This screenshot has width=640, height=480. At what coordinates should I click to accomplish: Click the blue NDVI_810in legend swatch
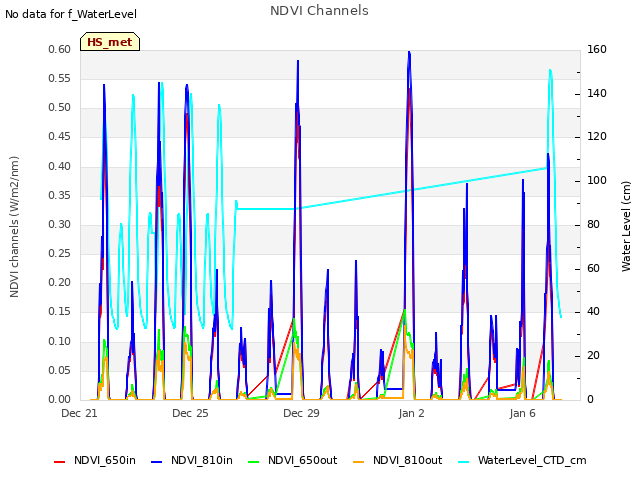156,462
